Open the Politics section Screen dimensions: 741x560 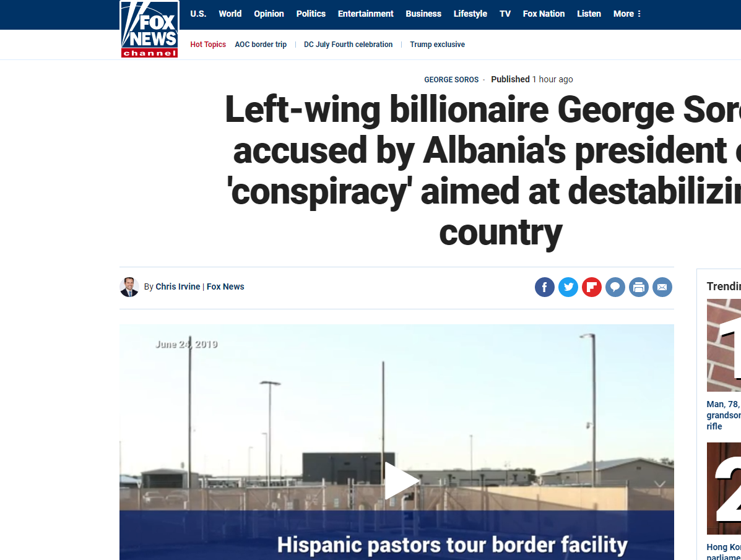311,14
